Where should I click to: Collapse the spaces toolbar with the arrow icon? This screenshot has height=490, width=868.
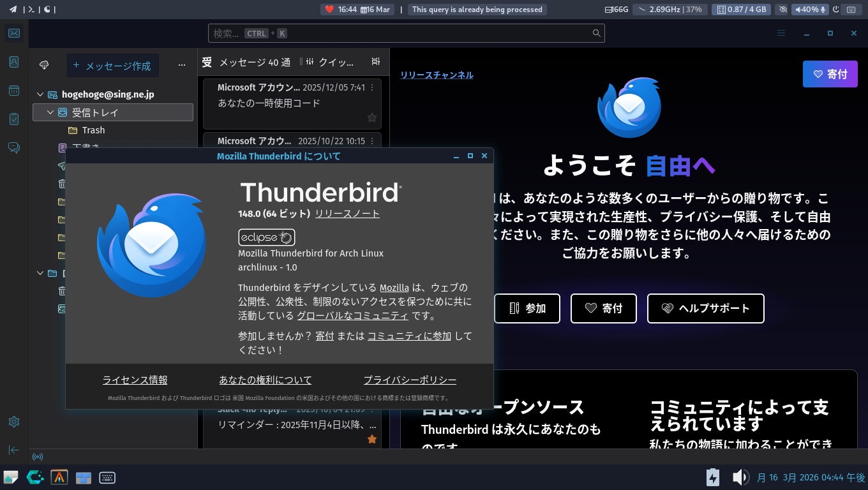(x=14, y=450)
